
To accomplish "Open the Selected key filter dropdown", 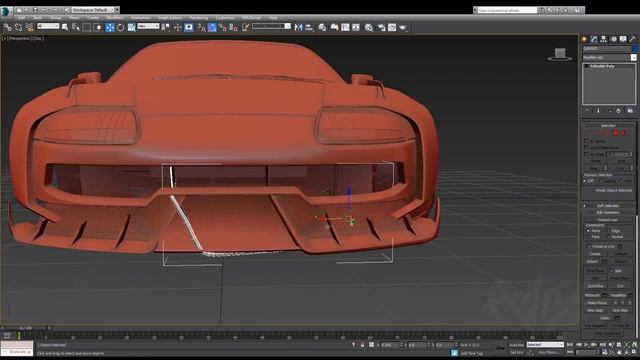I will coord(545,345).
